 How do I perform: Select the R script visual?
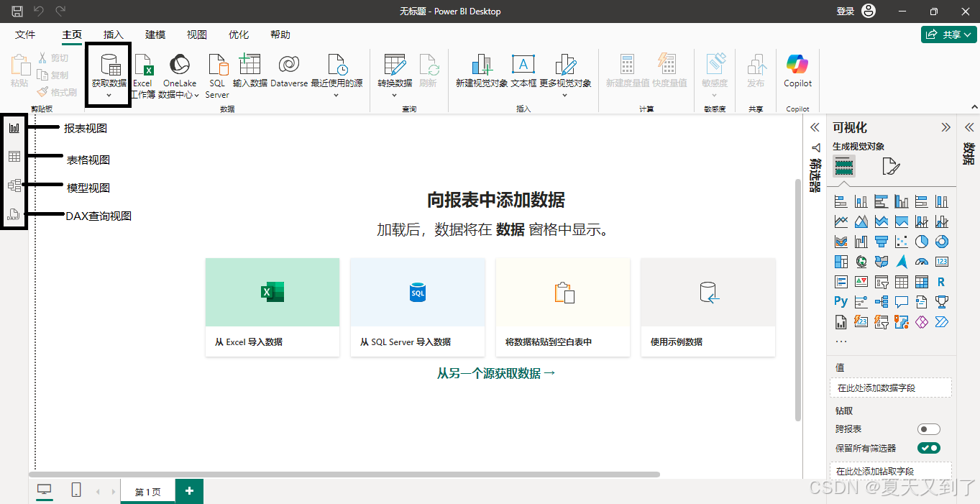941,282
